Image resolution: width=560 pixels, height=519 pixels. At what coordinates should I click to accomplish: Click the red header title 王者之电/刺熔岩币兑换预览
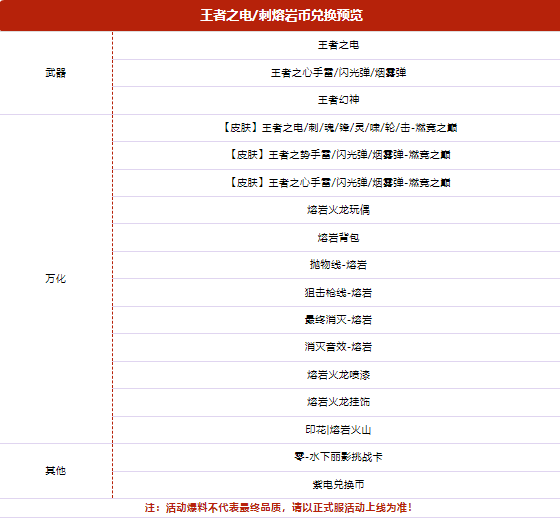[281, 16]
